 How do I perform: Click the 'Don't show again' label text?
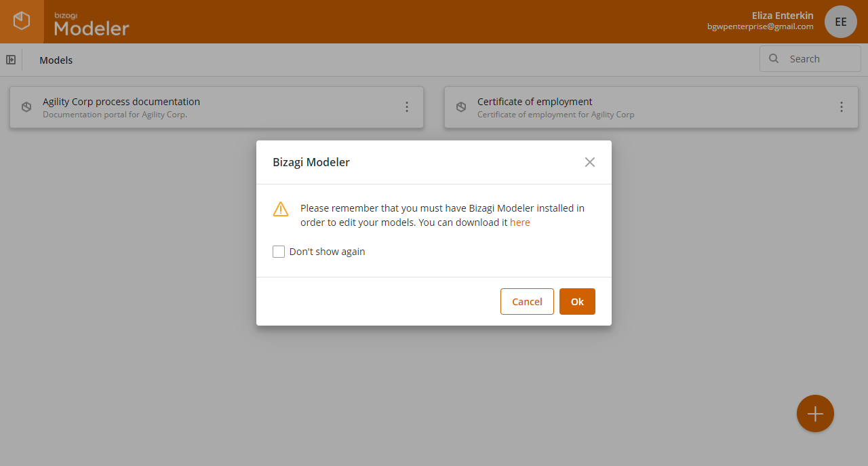(x=328, y=252)
